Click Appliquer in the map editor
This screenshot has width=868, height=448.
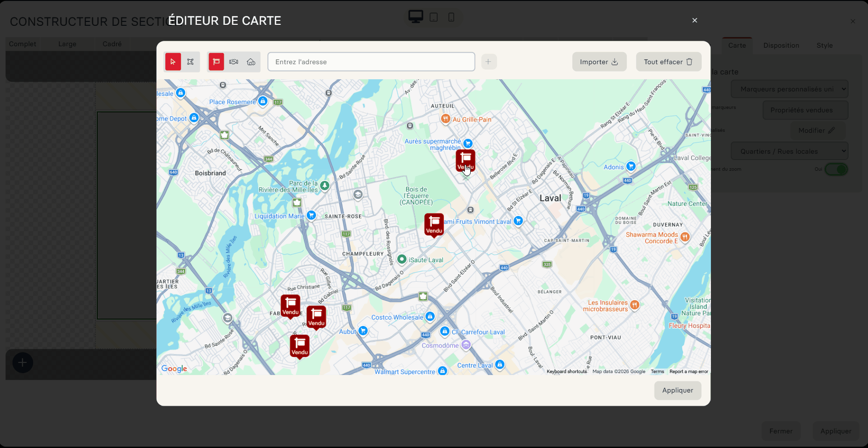[x=677, y=390]
